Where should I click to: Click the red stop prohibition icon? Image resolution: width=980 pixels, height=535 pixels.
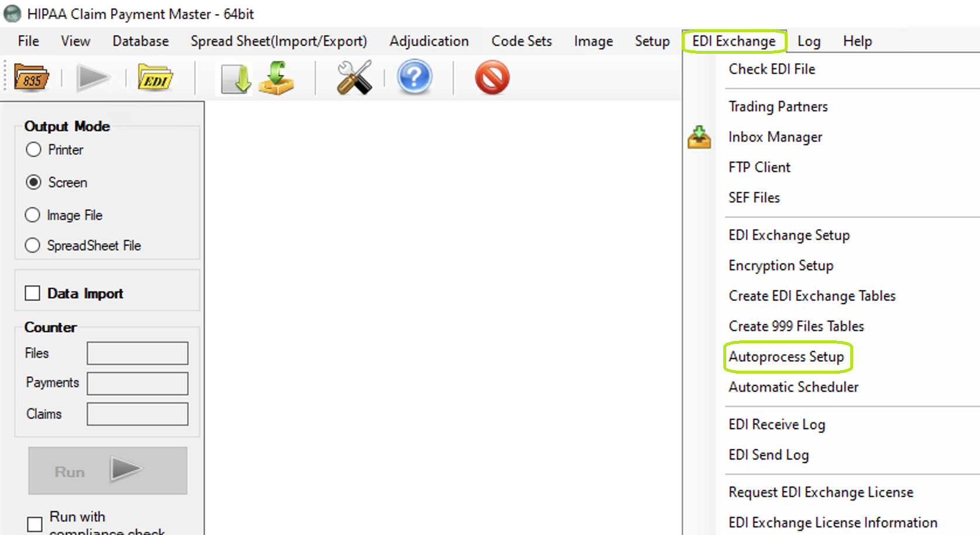click(492, 77)
